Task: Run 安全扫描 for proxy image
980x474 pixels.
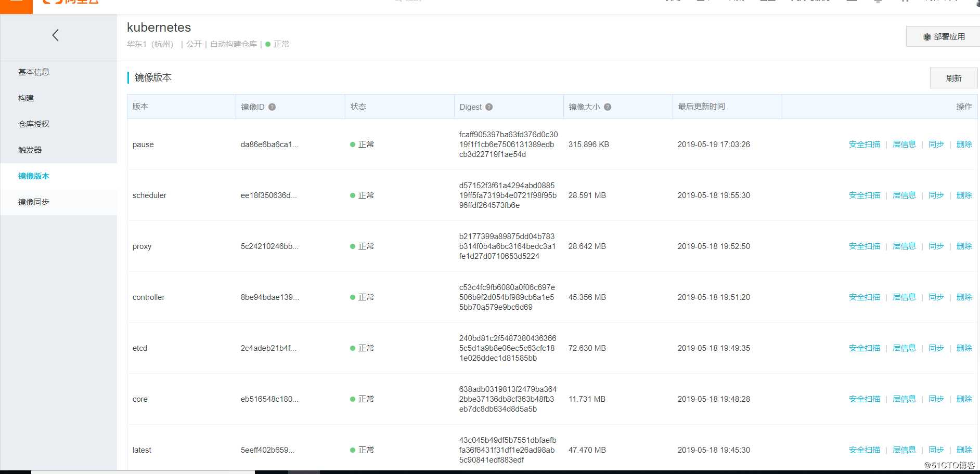Action: tap(865, 246)
